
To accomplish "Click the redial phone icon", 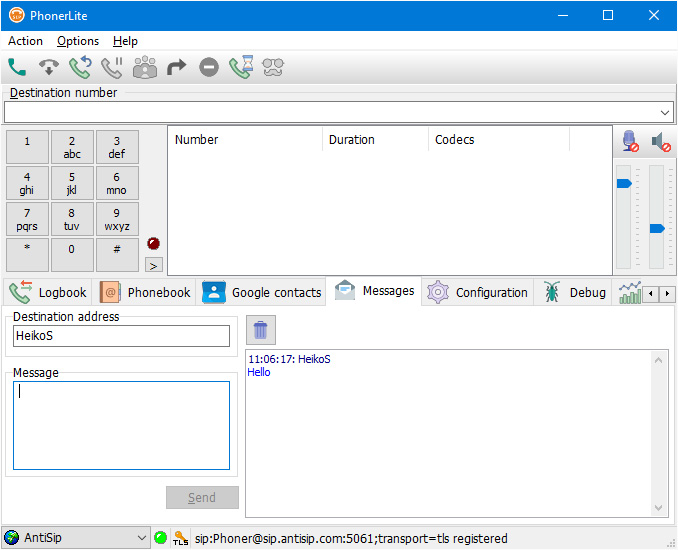I will click(x=80, y=68).
